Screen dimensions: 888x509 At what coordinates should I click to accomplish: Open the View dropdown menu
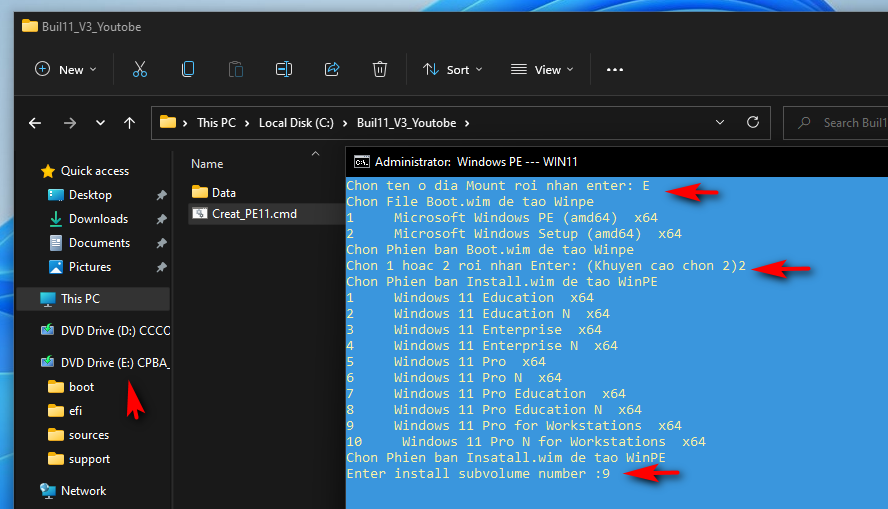pos(542,70)
